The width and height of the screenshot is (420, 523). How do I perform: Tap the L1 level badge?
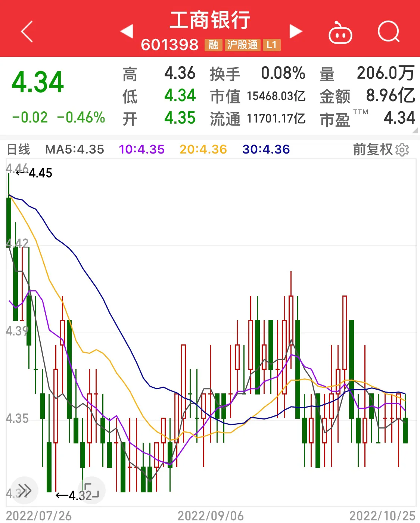271,45
